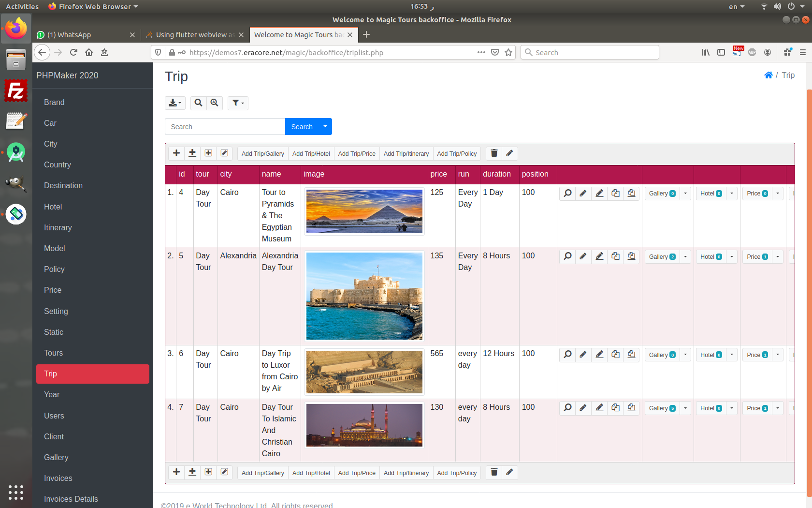812x508 pixels.
Task: Click the magnifier search panel icon
Action: coord(198,103)
